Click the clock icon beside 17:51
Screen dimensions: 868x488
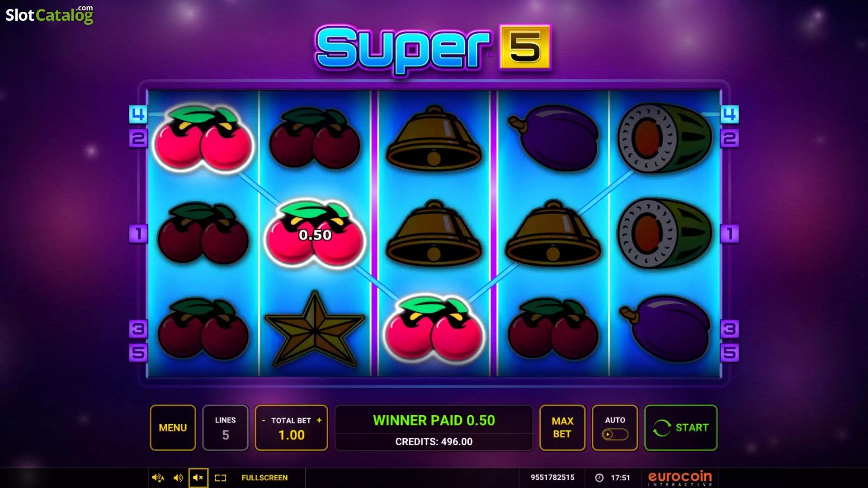(x=599, y=478)
